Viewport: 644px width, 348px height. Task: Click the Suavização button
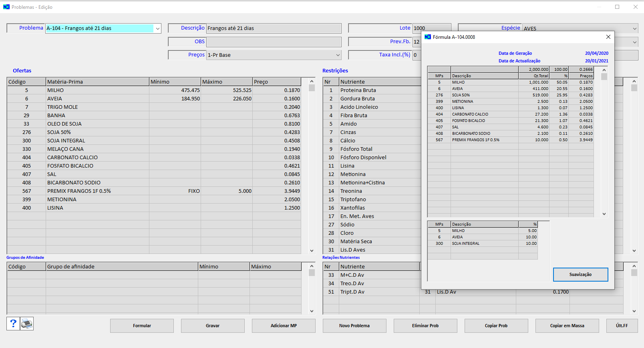point(580,274)
